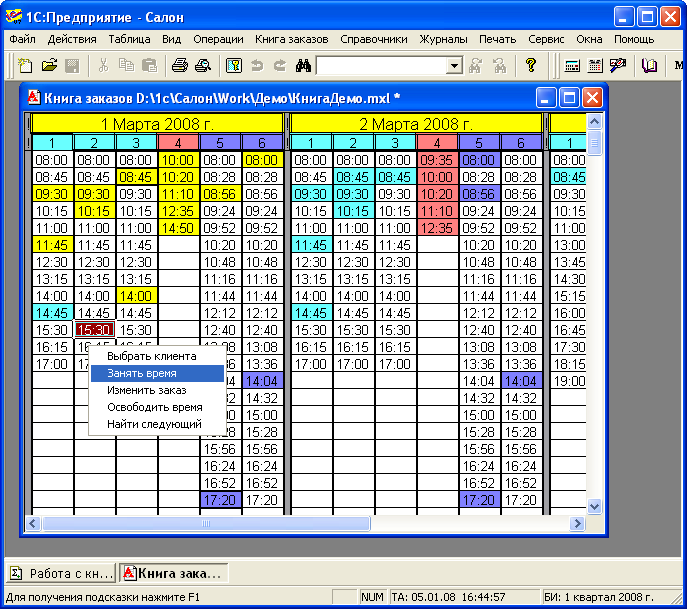Click yellow 08:56 cell on 1 Марта

(x=220, y=194)
